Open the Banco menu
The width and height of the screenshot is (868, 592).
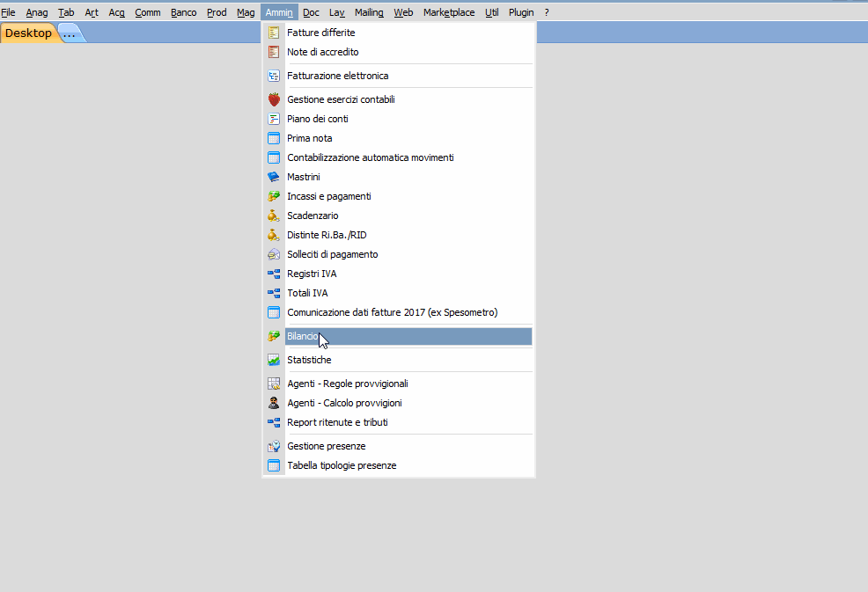click(x=183, y=12)
